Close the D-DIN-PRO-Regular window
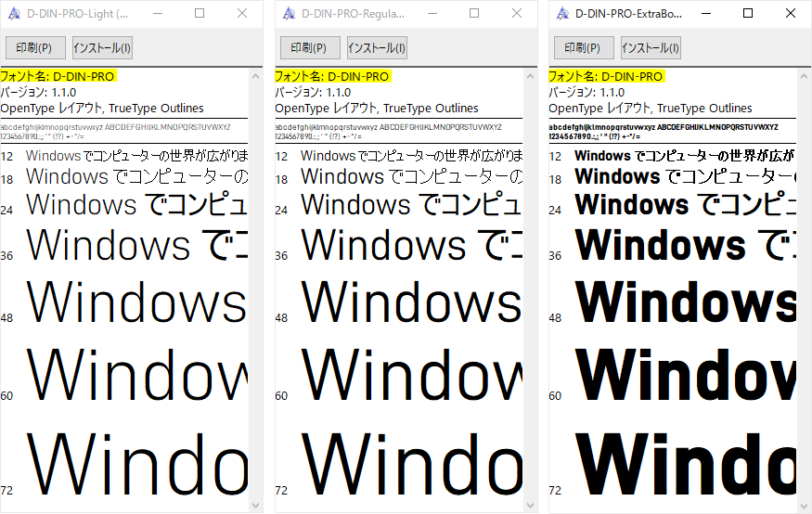This screenshot has height=514, width=812. (x=517, y=14)
